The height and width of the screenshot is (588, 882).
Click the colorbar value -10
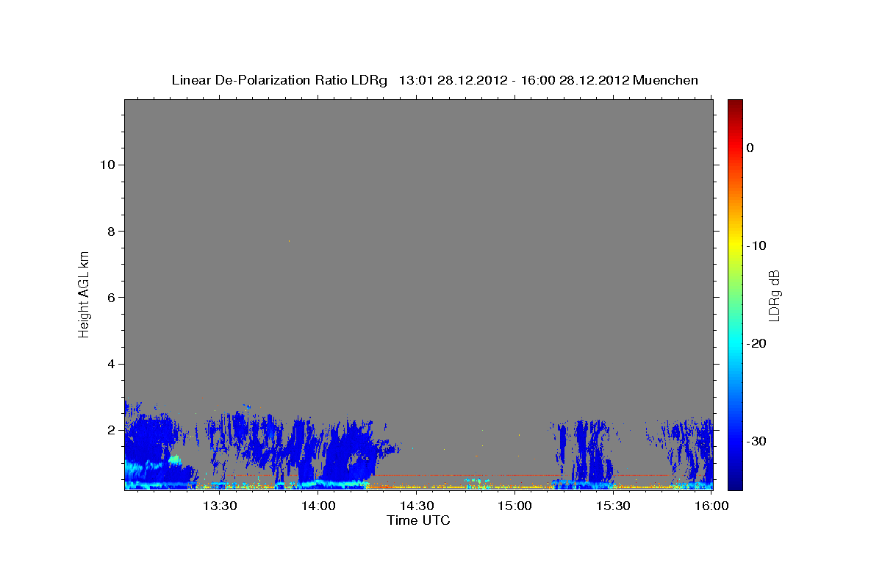[758, 245]
